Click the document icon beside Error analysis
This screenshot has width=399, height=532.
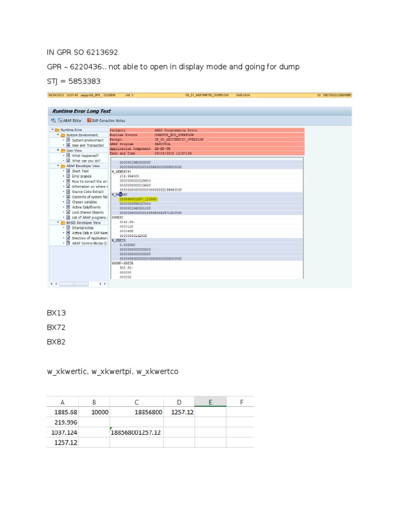click(x=68, y=176)
